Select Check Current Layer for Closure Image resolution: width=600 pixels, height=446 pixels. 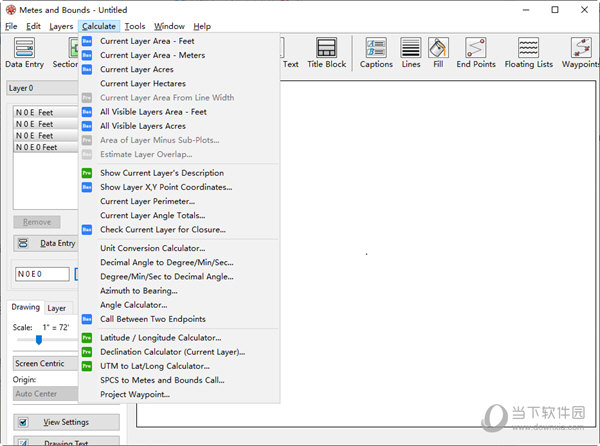(179, 230)
